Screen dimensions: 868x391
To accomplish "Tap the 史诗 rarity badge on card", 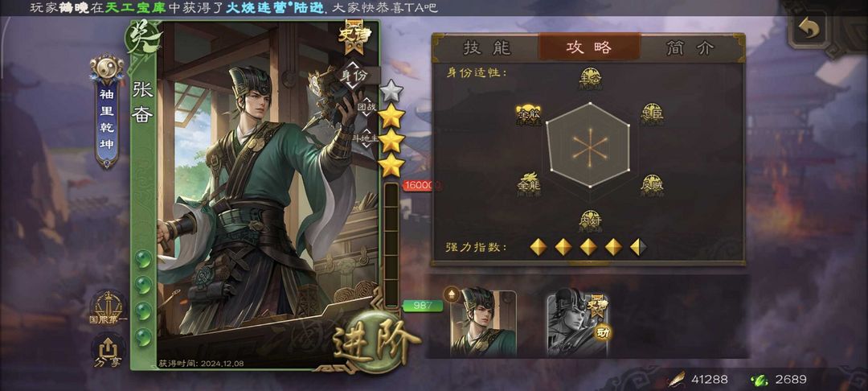I will (352, 36).
